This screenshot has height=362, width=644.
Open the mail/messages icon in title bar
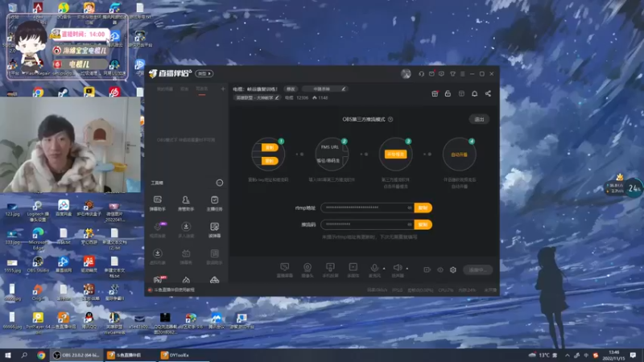click(431, 74)
